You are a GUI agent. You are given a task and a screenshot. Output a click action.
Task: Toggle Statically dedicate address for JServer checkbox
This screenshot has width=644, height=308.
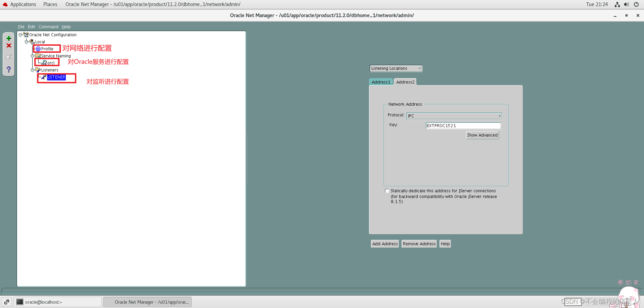tap(387, 191)
